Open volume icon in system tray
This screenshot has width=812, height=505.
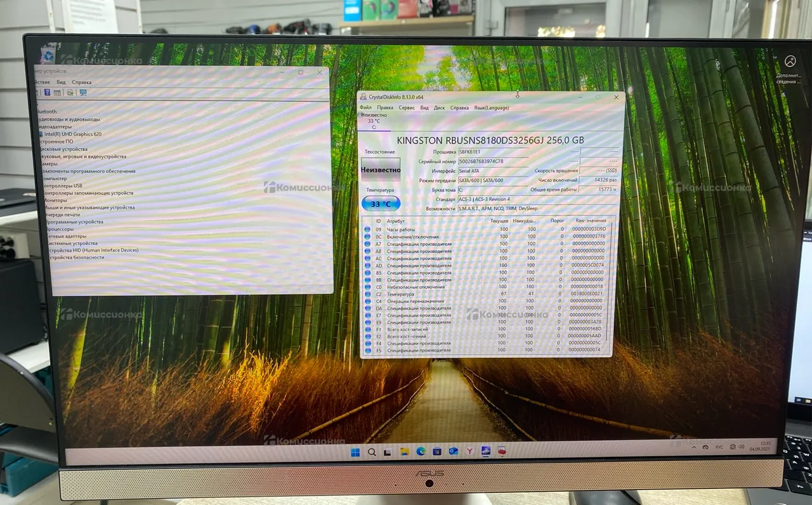pyautogui.click(x=742, y=447)
